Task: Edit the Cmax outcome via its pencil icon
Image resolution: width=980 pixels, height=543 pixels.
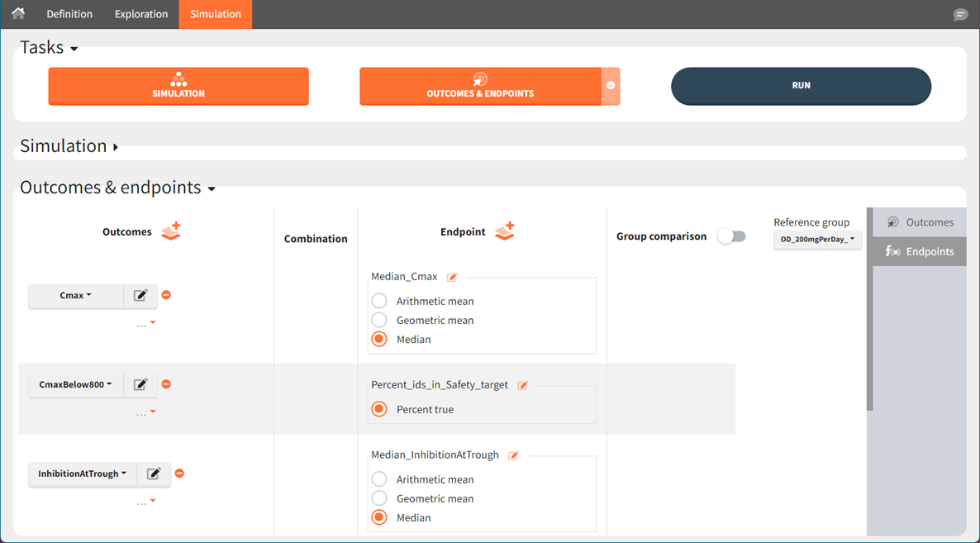Action: 140,295
